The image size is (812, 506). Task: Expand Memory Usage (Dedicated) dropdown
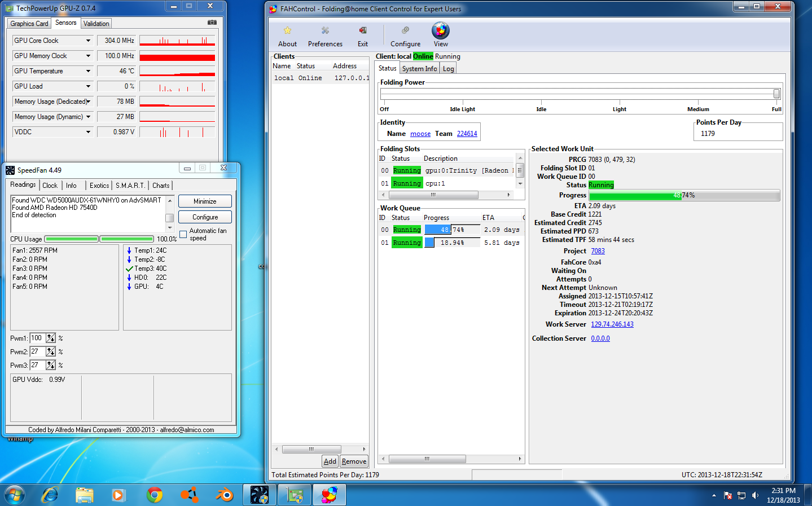88,102
